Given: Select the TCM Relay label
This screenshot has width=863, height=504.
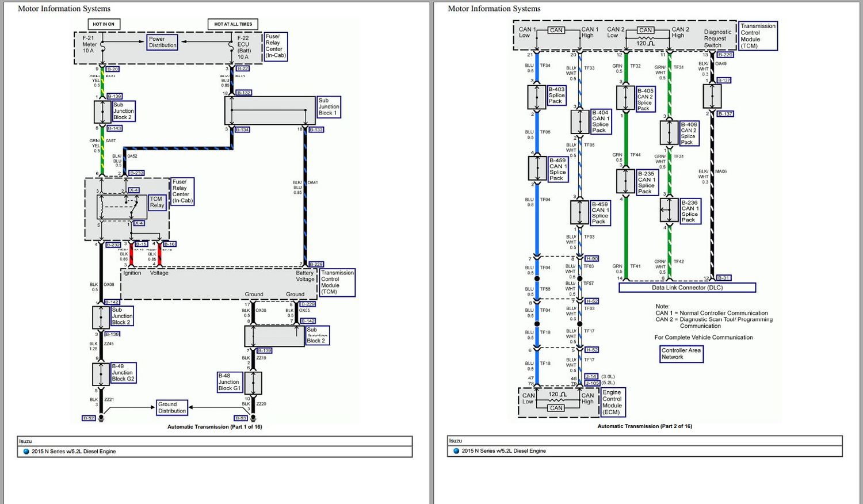Looking at the screenshot, I should 157,203.
